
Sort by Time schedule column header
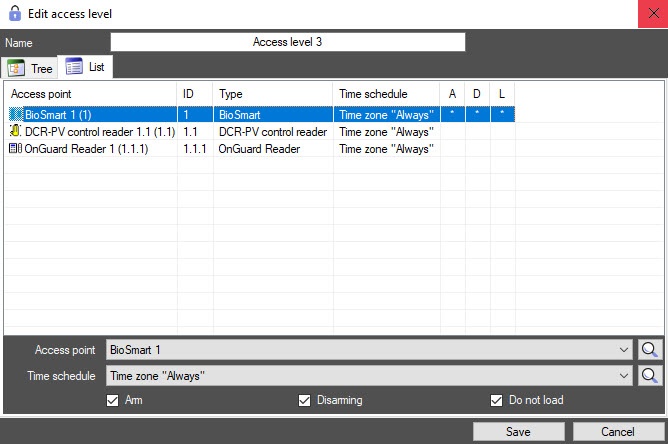click(x=386, y=94)
